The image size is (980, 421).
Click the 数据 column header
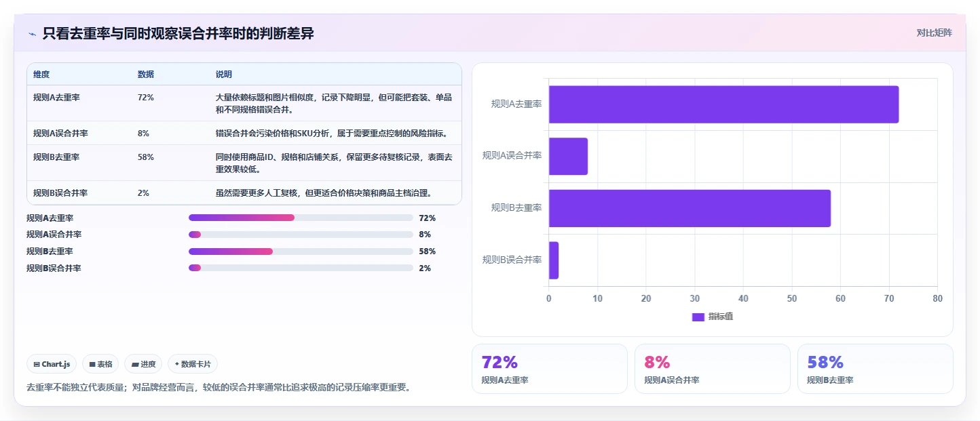pos(145,74)
